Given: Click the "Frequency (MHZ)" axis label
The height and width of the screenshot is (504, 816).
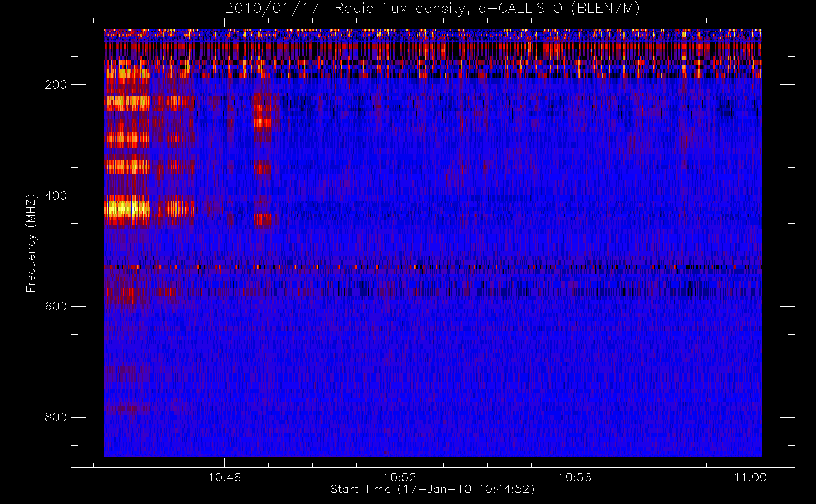Looking at the screenshot, I should click(x=31, y=243).
